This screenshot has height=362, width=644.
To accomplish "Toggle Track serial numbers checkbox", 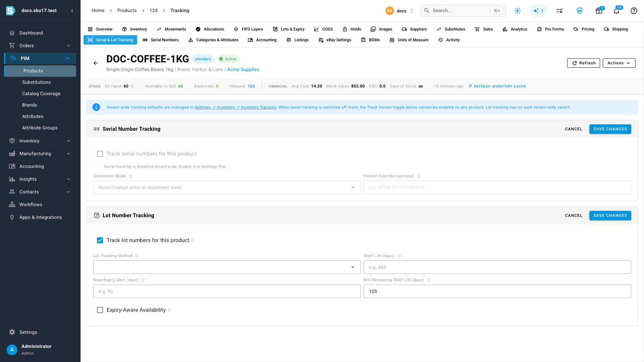I will pyautogui.click(x=100, y=154).
